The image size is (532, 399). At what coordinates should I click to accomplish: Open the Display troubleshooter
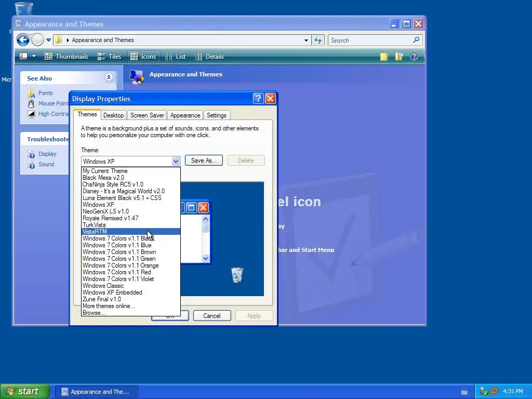47,154
